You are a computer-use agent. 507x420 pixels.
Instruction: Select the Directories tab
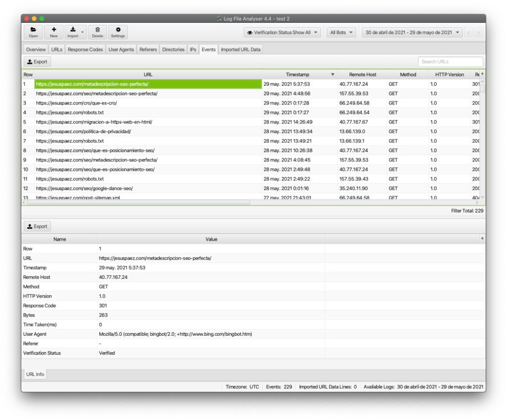tap(173, 50)
